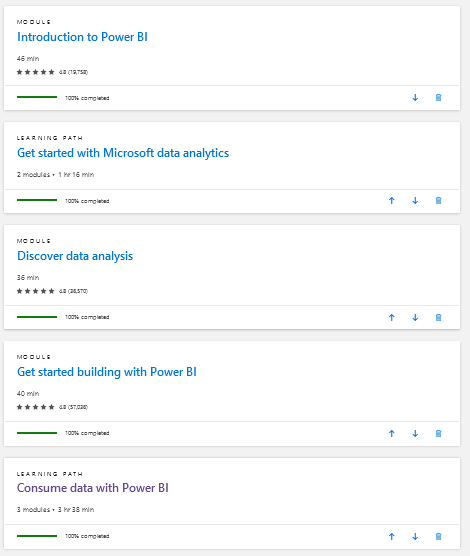The image size is (470, 556).
Task: Click the '46 min' duration text
Action: (28, 59)
